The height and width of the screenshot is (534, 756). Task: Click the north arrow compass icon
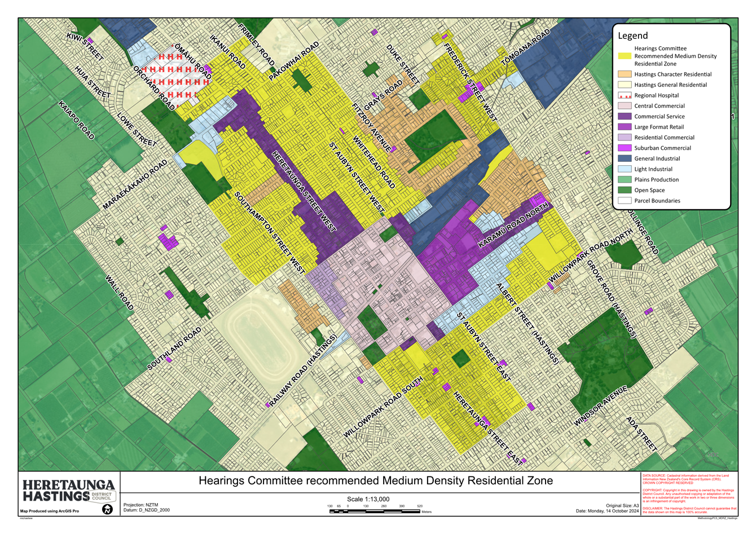(x=107, y=509)
